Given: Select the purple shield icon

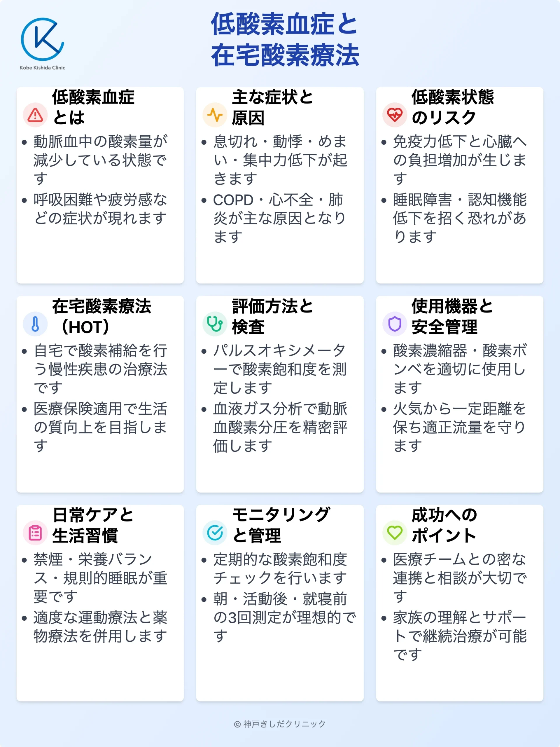Looking at the screenshot, I should 394,324.
